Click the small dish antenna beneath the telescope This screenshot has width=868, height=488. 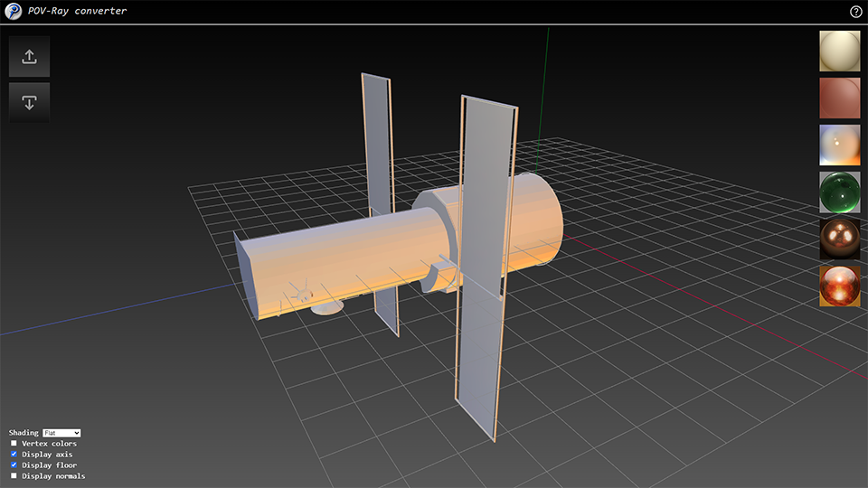click(327, 308)
